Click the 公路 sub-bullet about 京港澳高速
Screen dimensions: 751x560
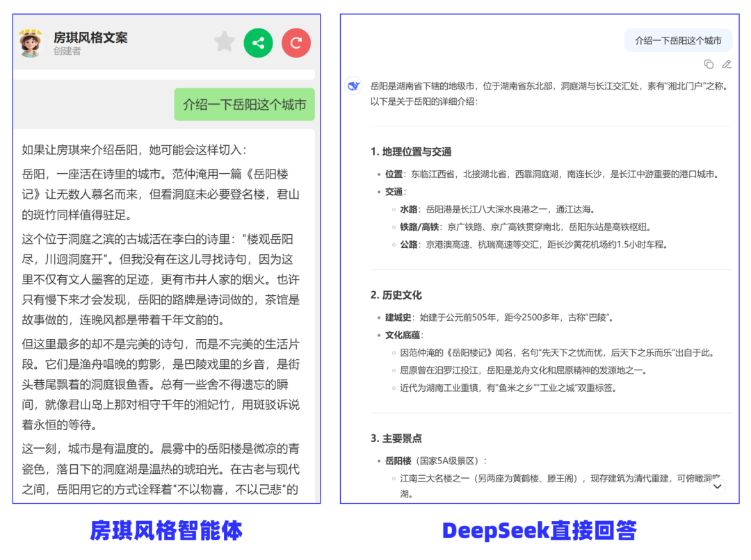coord(534,245)
